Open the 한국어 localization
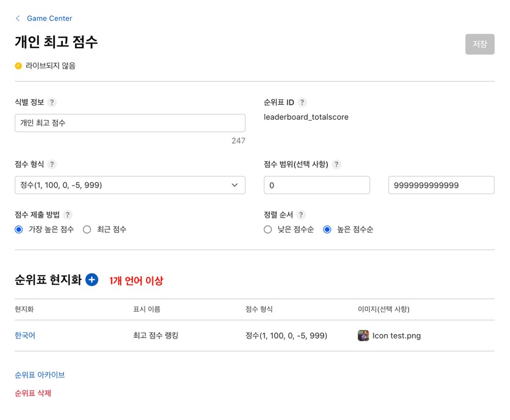The image size is (510, 420). pyautogui.click(x=25, y=335)
